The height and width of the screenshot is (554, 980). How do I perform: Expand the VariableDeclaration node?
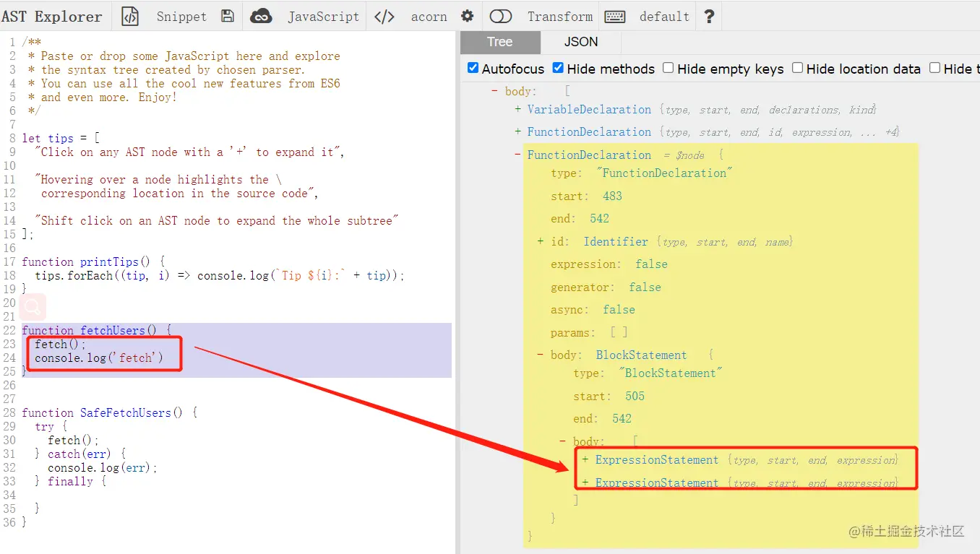tap(517, 110)
